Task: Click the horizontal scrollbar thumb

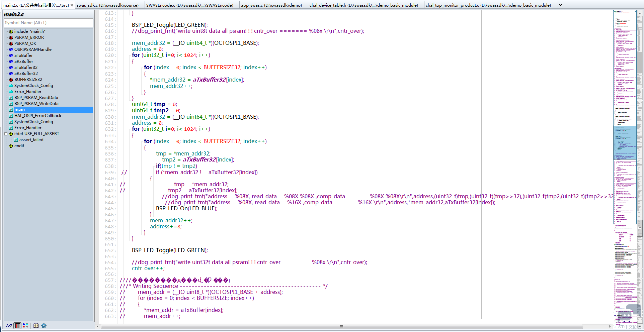Action: coord(341,326)
